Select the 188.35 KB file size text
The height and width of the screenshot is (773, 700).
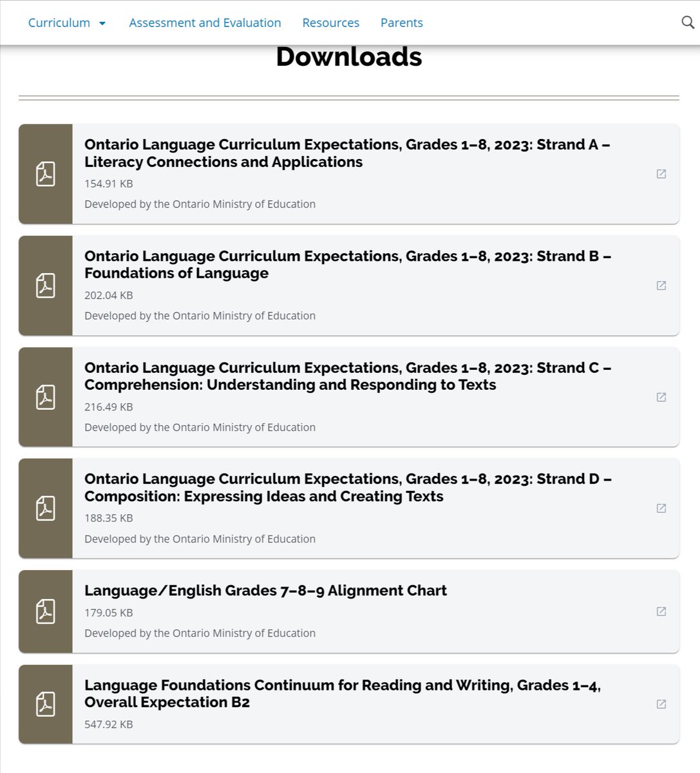tap(109, 518)
